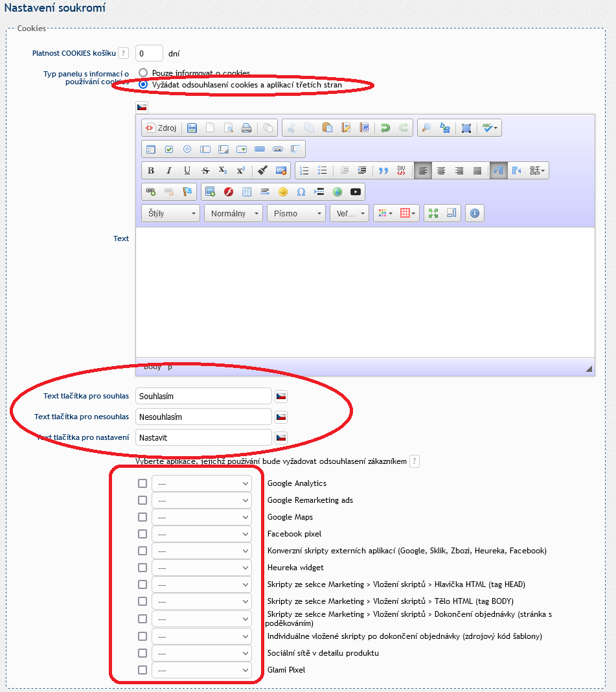Open the Písmo font dropdown
Viewport: 616px width, 692px height.
[296, 213]
